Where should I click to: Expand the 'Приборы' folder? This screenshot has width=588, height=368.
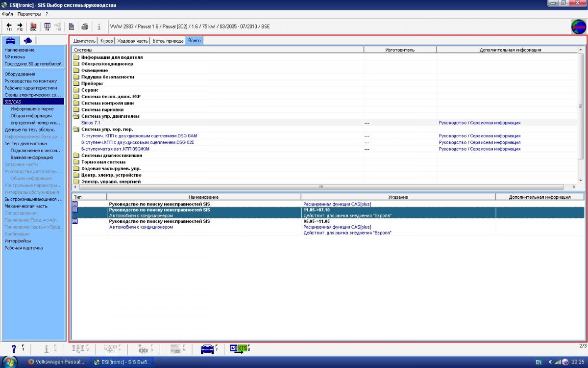pyautogui.click(x=76, y=83)
